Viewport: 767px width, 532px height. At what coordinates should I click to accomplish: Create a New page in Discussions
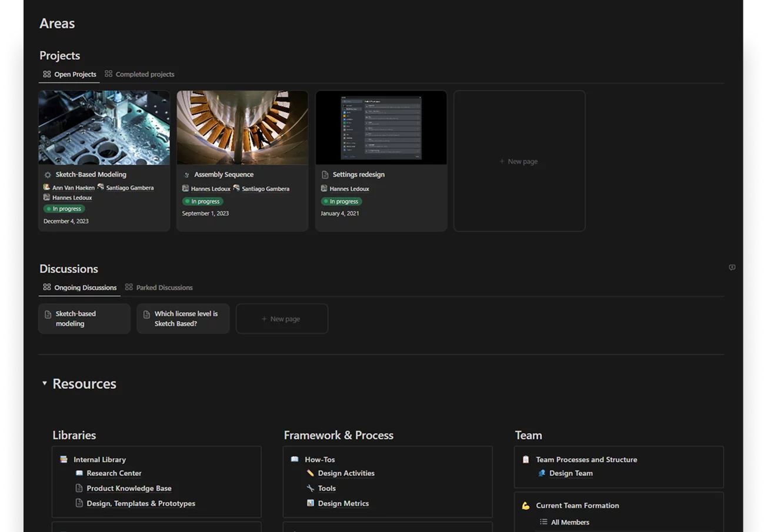click(282, 319)
